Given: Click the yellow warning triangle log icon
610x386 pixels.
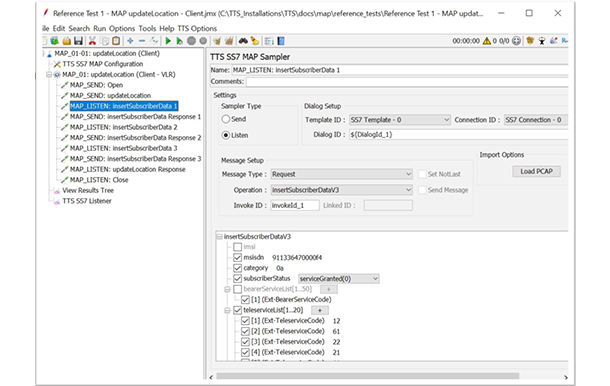Looking at the screenshot, I should click(x=487, y=41).
